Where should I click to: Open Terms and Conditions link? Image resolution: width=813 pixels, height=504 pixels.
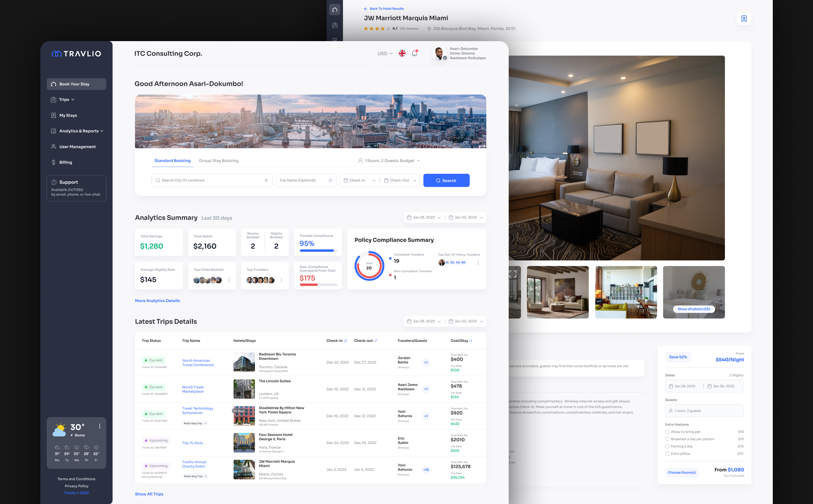[76, 479]
